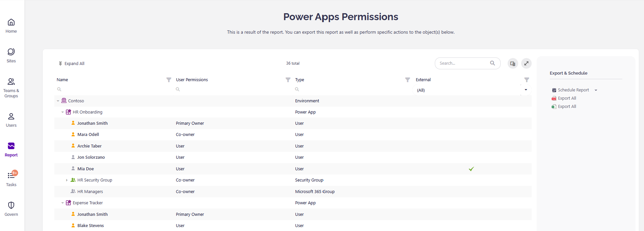644x231 pixels.
Task: Click the main Search box
Action: pyautogui.click(x=467, y=63)
